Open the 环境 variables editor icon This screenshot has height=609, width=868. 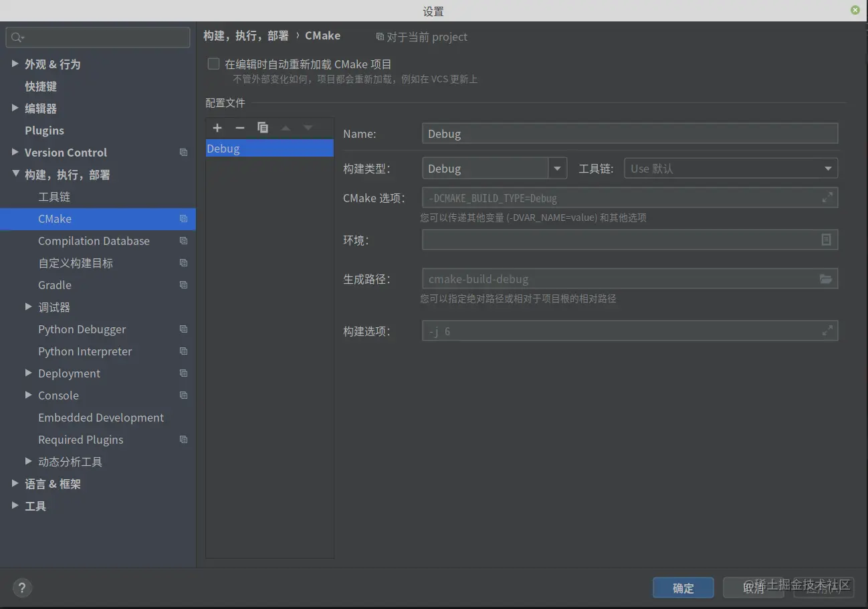pos(827,240)
